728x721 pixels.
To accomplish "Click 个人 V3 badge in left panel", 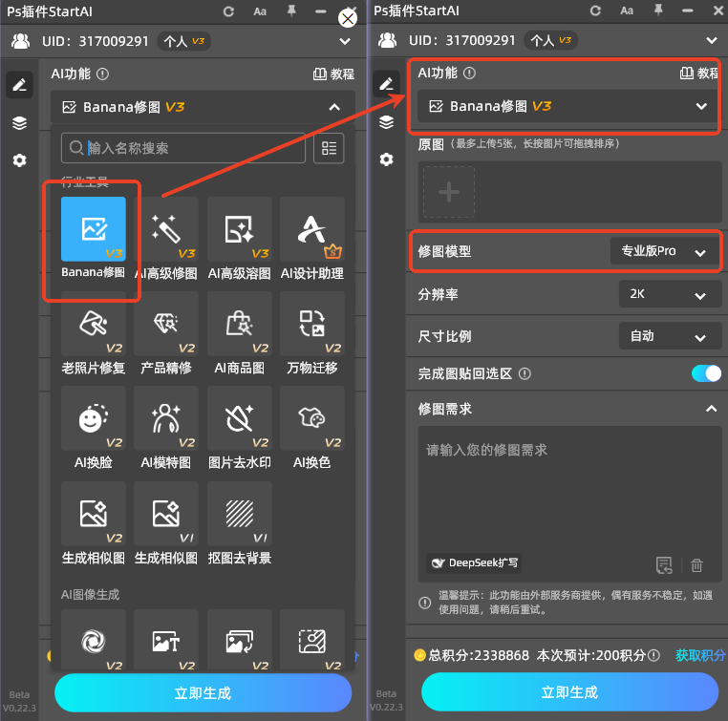I will 184,41.
